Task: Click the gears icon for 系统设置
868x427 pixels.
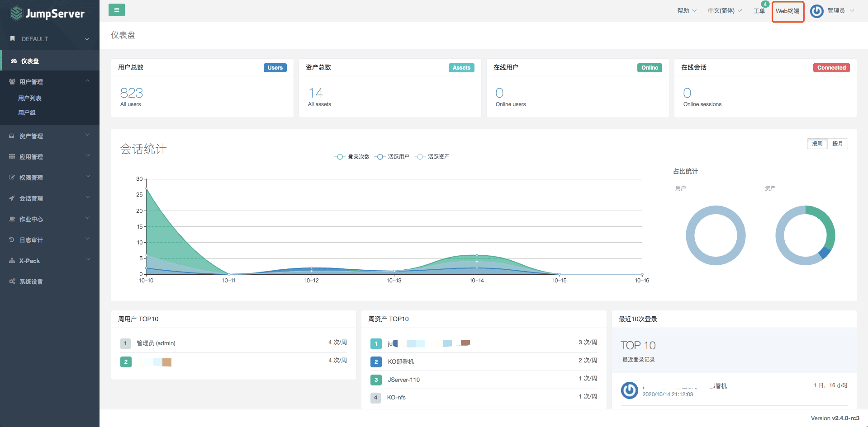Action: tap(12, 282)
